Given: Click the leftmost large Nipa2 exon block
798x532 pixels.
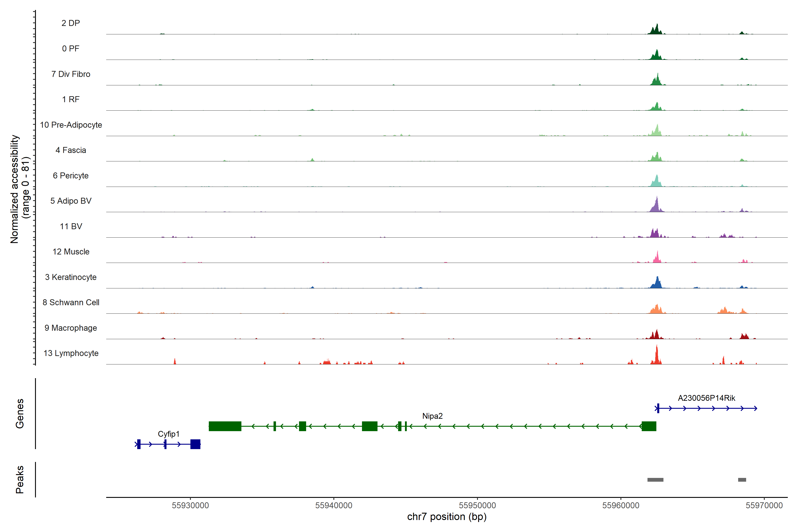Looking at the screenshot, I should [225, 426].
